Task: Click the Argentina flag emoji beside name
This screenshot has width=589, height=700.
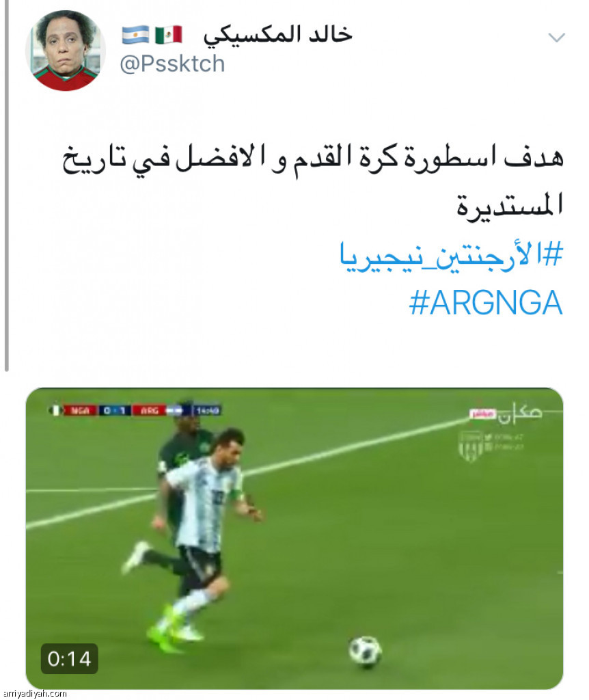Action: (135, 35)
